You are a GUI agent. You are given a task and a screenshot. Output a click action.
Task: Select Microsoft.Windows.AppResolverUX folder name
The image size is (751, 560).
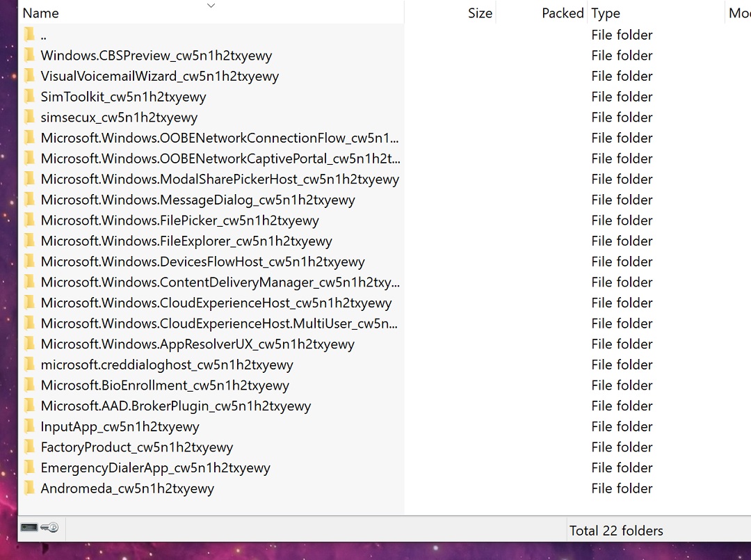tap(197, 344)
